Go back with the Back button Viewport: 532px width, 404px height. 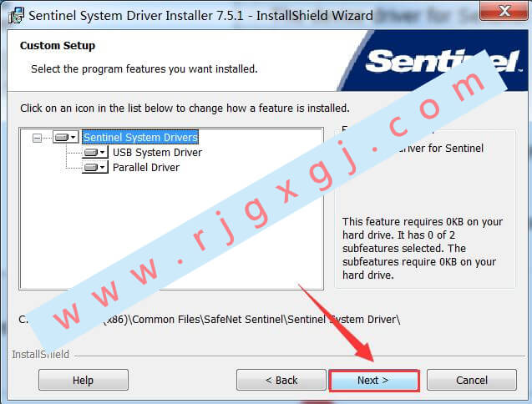point(281,381)
